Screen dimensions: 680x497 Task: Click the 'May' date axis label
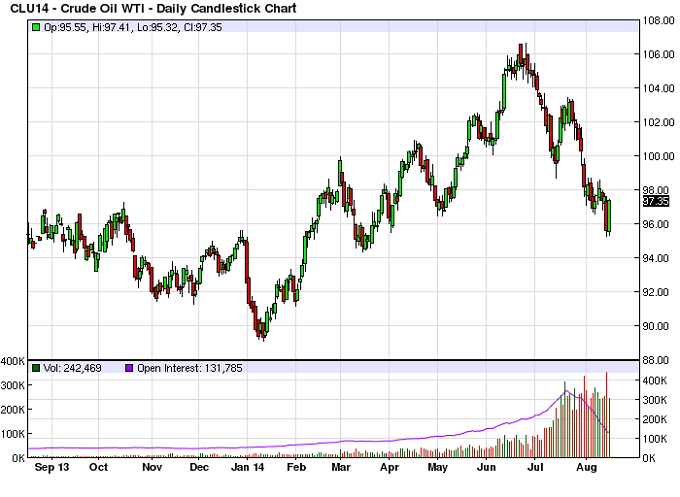[x=438, y=467]
